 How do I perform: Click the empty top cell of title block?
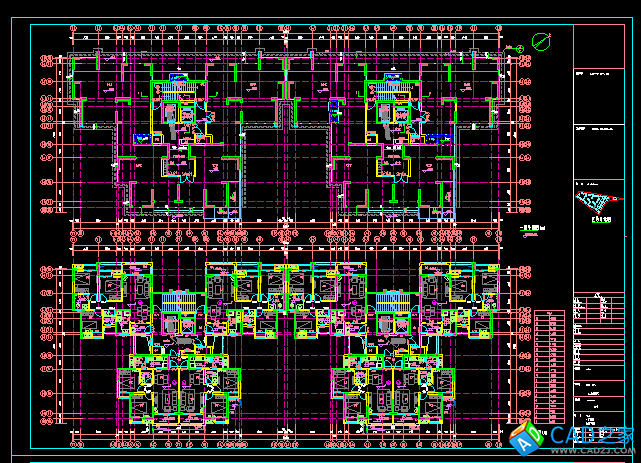602,46
